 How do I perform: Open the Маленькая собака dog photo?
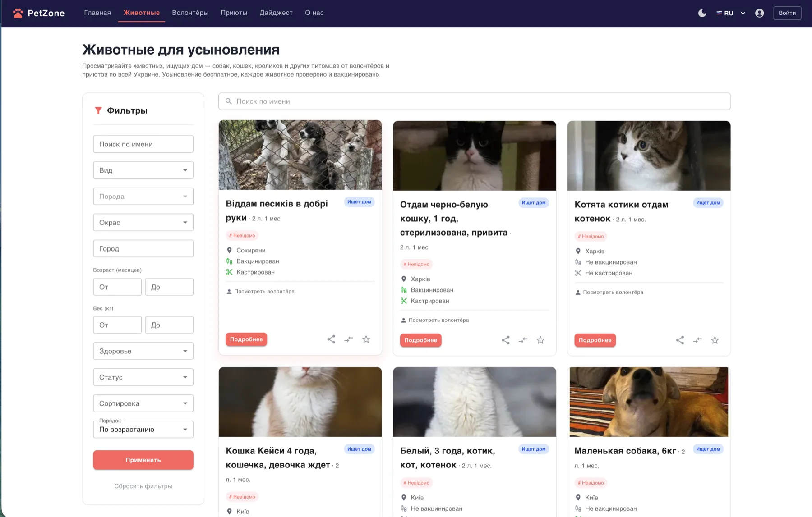(x=649, y=402)
